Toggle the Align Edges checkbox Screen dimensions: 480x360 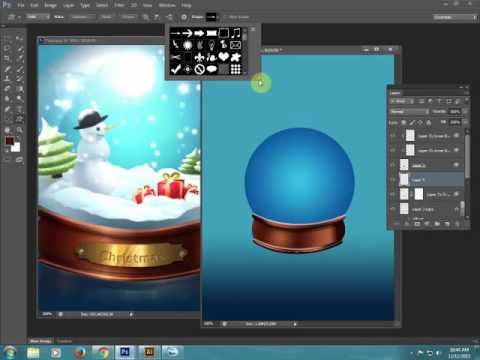pyautogui.click(x=225, y=17)
